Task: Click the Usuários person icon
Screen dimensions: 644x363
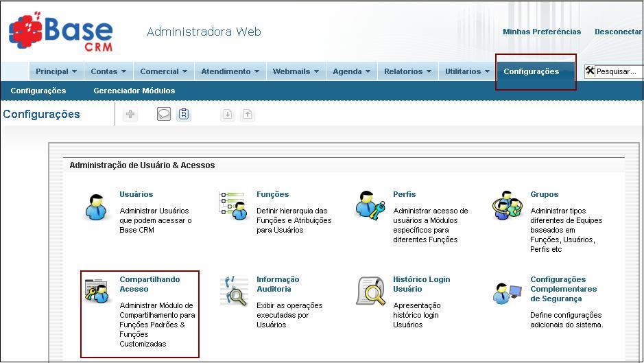Action: coord(97,207)
